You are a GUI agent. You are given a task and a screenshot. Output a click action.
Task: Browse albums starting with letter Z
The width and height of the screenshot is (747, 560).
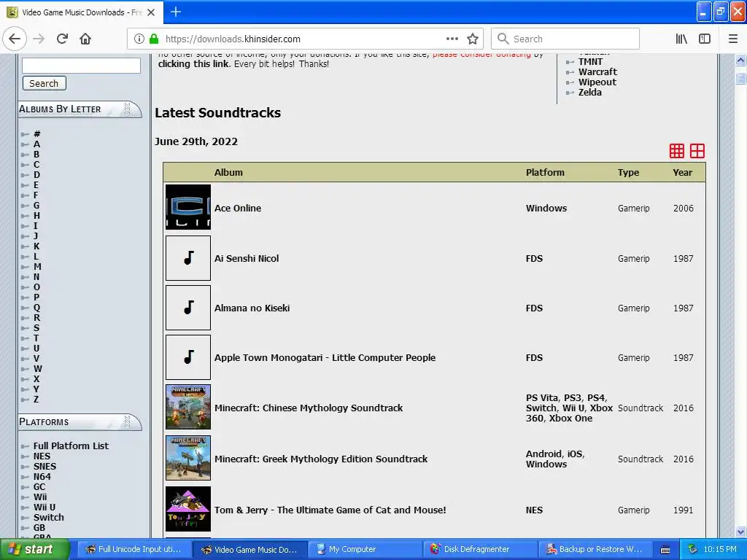click(x=36, y=400)
